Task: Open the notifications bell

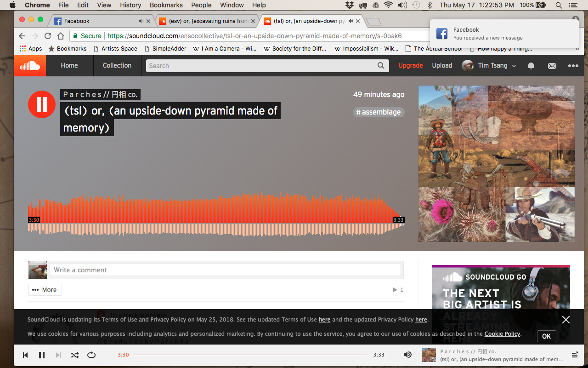Action: (x=531, y=66)
